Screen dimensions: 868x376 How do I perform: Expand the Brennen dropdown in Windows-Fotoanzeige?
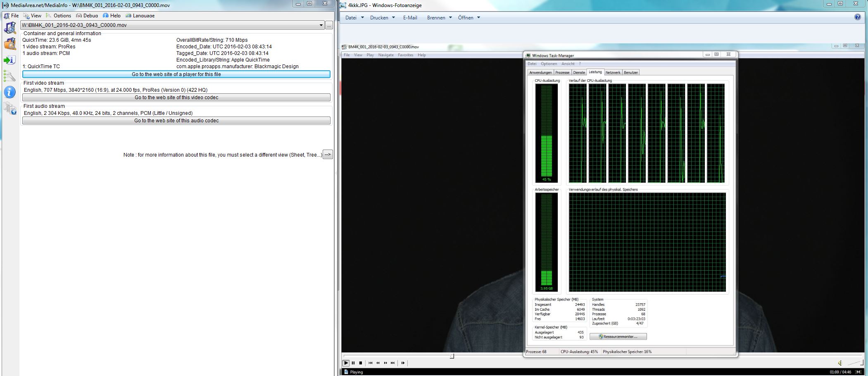pos(450,18)
